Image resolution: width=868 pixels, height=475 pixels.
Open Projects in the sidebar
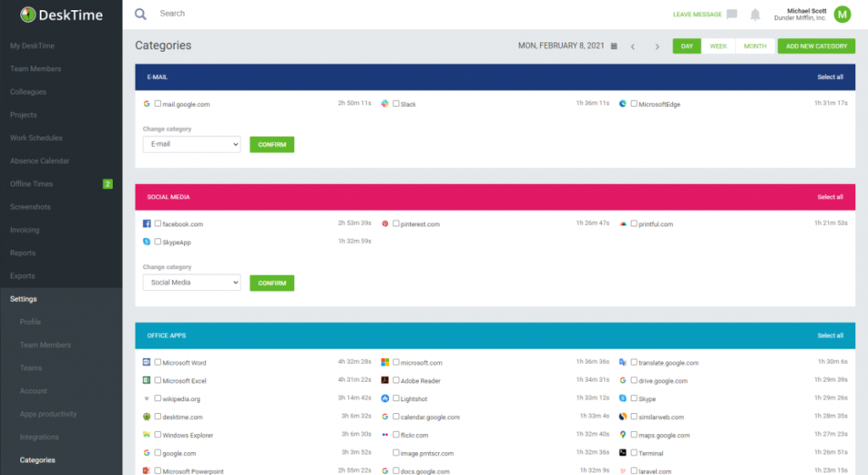click(23, 115)
